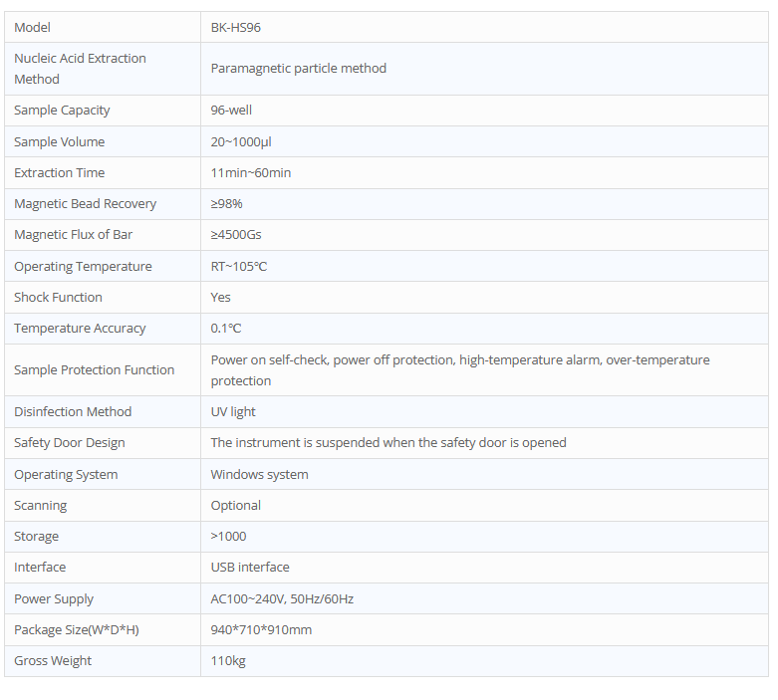Screen dimensions: 778x700
Task: Select the 11min~60min extraction time value
Action: (x=251, y=173)
